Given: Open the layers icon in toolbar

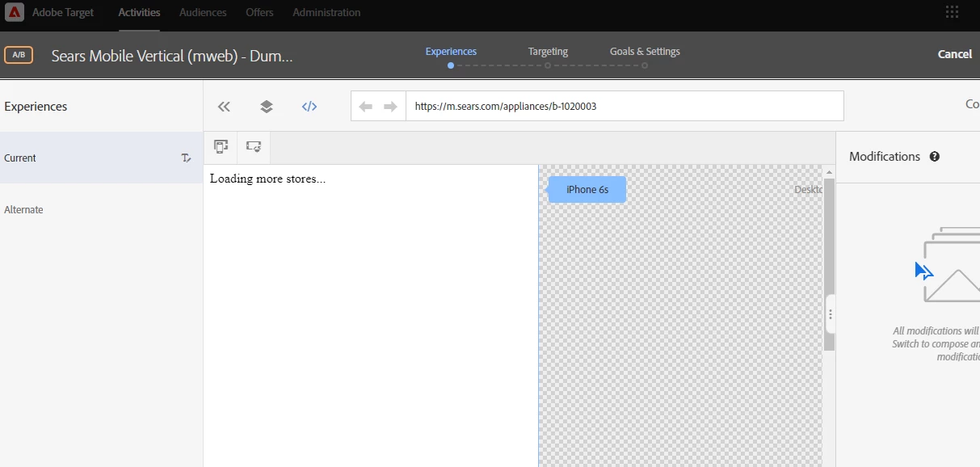Looking at the screenshot, I should pos(267,106).
